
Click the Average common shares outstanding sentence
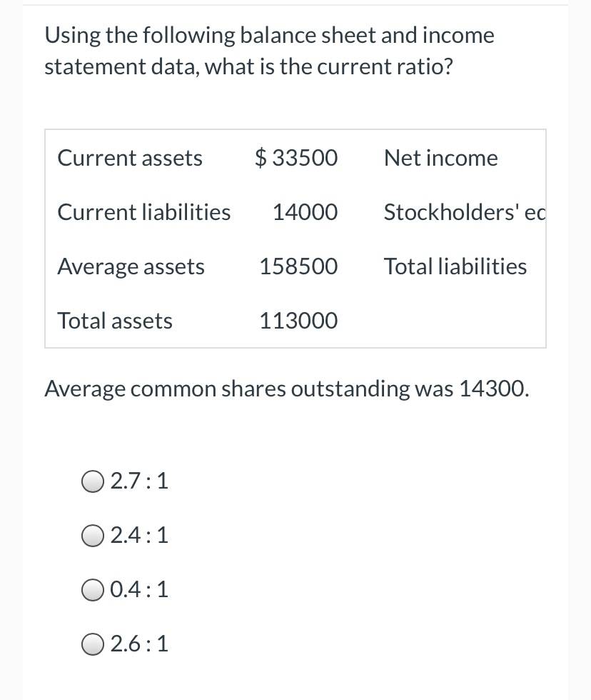(287, 389)
